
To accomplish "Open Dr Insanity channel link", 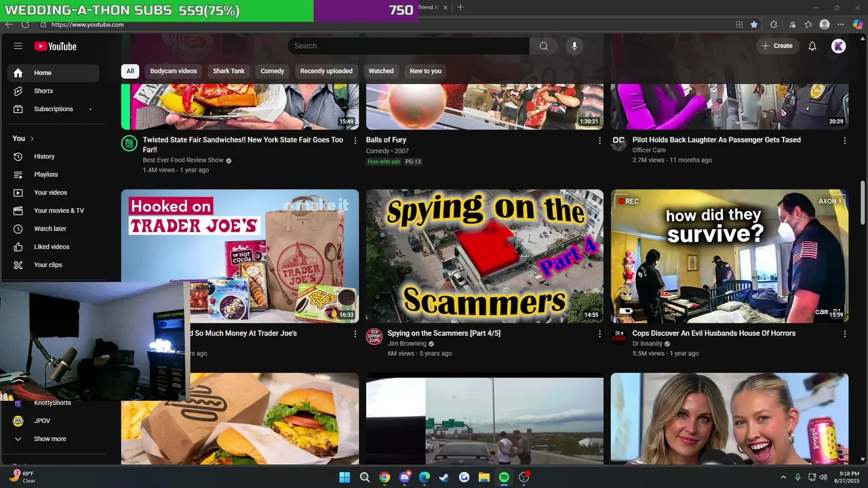I will [x=647, y=344].
